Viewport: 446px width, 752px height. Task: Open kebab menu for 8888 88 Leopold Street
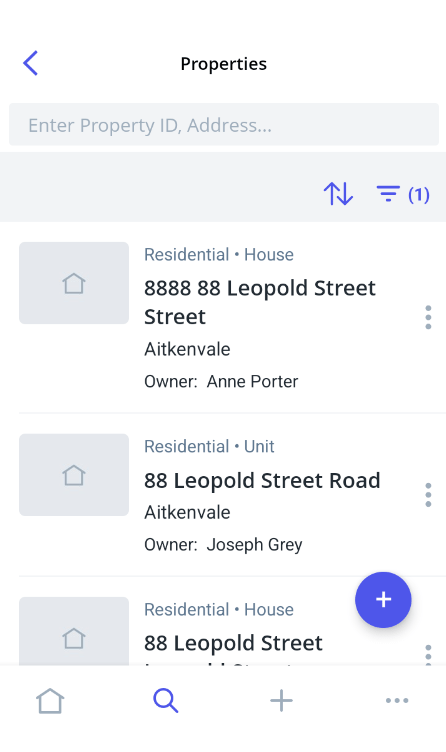[428, 317]
